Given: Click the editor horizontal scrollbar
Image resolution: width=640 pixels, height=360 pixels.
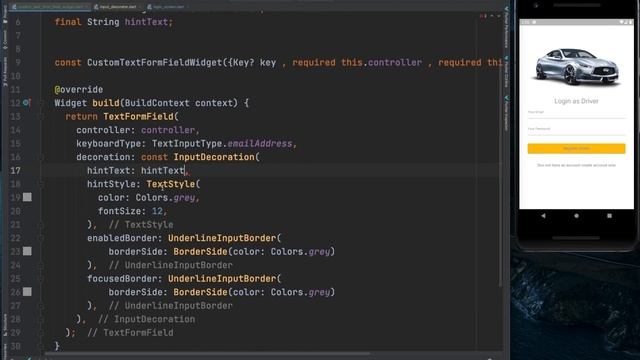Looking at the screenshot, I should point(207,353).
